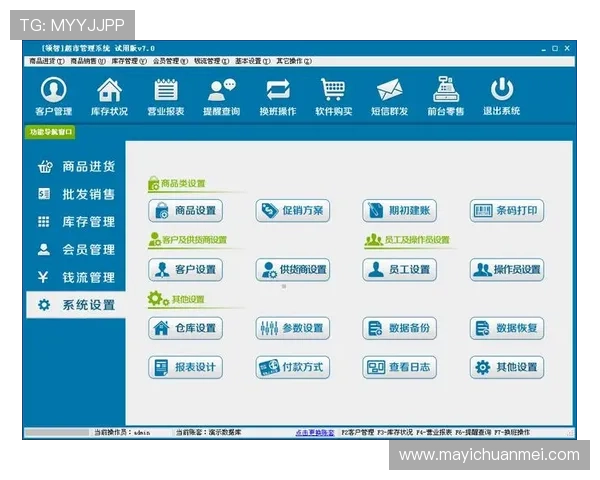The height and width of the screenshot is (480, 600).
Task: Open 软件购买 shopping cart icon
Action: [333, 96]
